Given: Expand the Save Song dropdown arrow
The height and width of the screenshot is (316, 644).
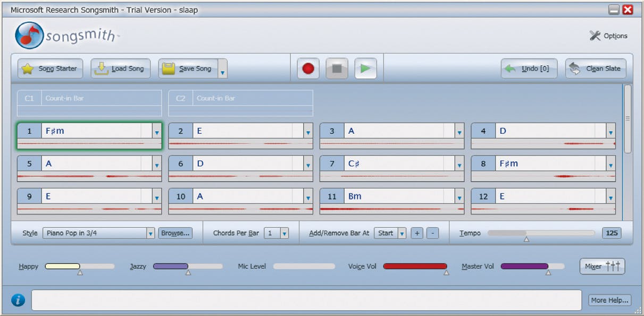Looking at the screenshot, I should pos(223,69).
